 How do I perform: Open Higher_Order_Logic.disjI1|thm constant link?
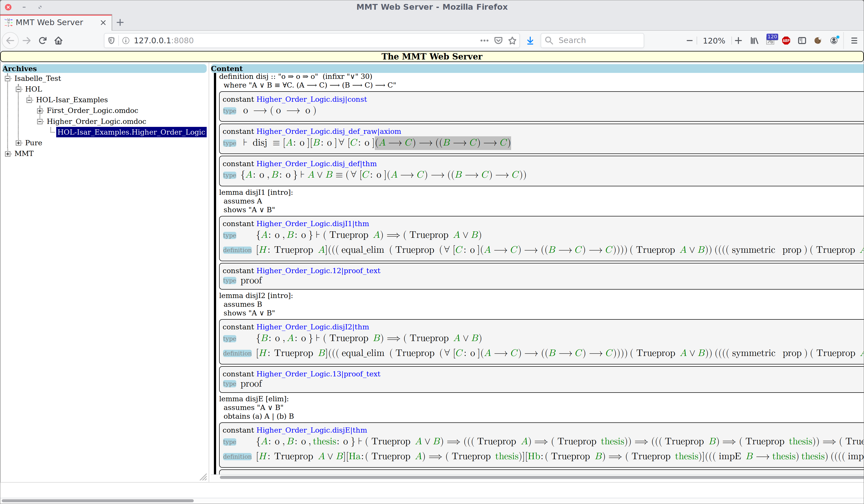312,224
